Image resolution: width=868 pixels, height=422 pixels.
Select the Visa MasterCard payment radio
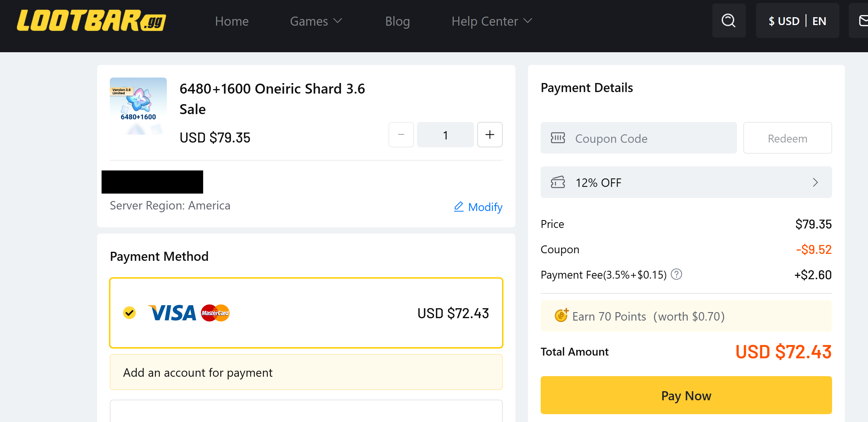pos(129,313)
